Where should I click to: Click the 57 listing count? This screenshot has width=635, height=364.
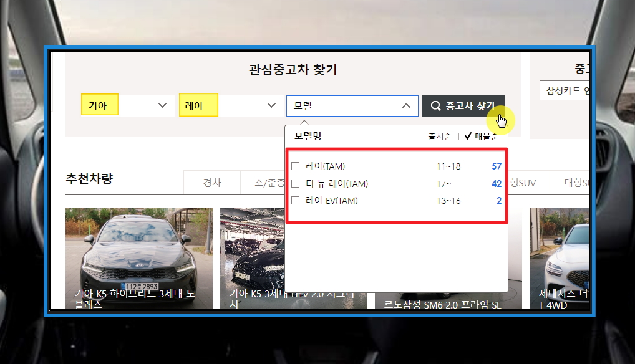497,166
